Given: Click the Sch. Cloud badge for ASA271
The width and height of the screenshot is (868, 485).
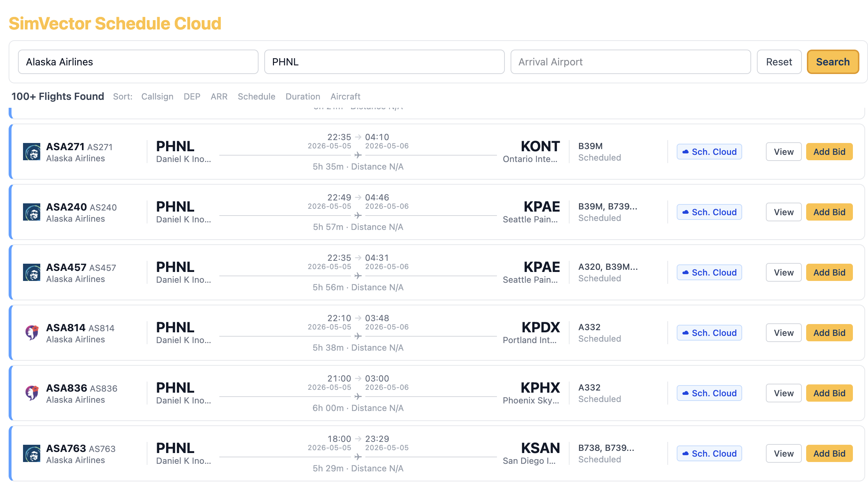Looking at the screenshot, I should click(709, 152).
